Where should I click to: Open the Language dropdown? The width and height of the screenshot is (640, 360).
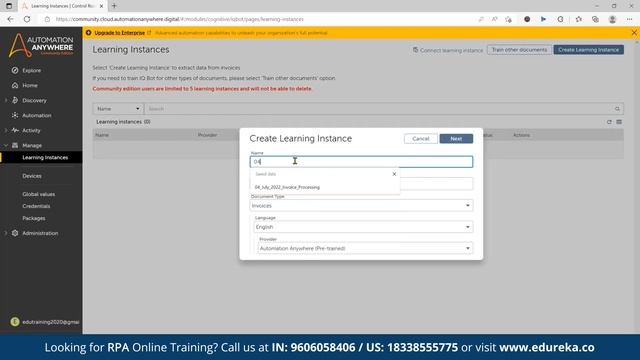coord(363,227)
